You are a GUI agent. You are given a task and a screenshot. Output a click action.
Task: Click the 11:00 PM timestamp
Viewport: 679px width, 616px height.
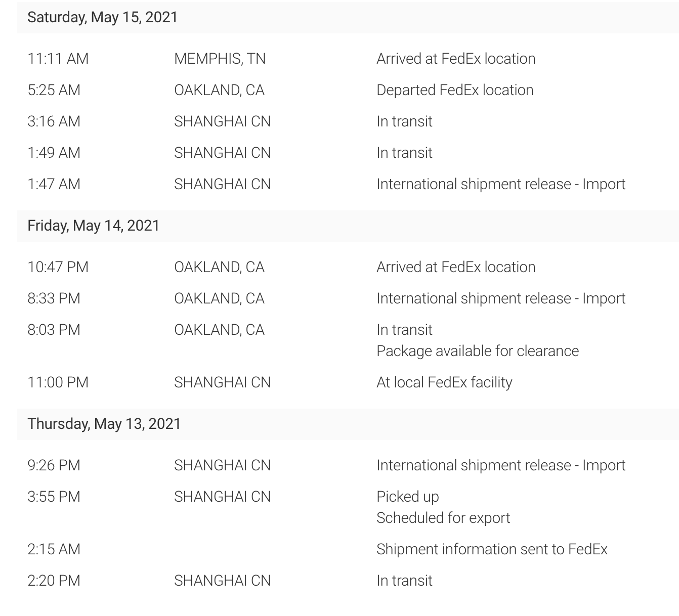58,382
